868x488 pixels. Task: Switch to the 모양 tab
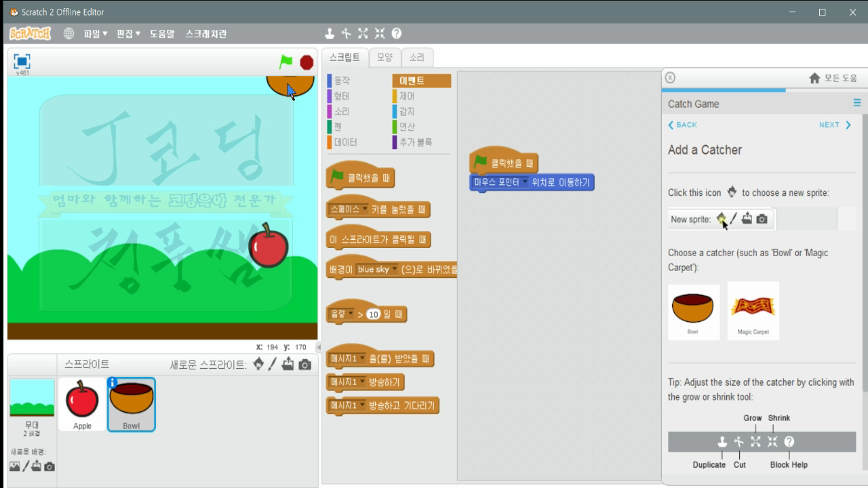(384, 58)
